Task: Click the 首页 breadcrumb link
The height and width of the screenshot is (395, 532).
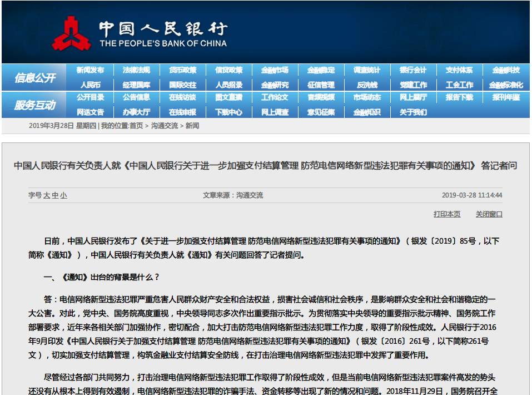Action: (136, 126)
